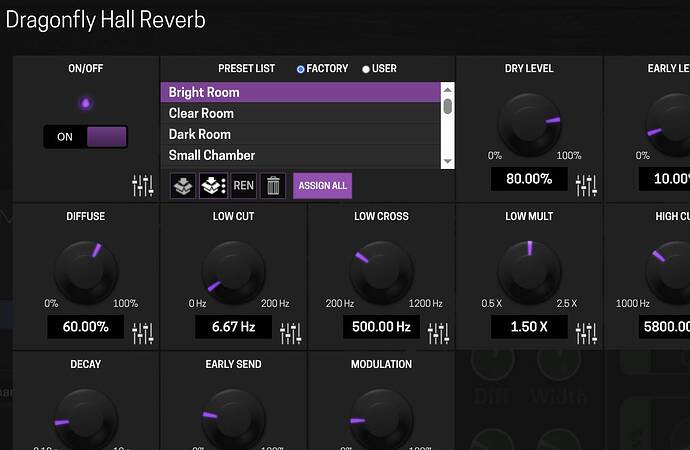This screenshot has width=690, height=450.
Task: Click the Modulation knob
Action: tap(382, 420)
